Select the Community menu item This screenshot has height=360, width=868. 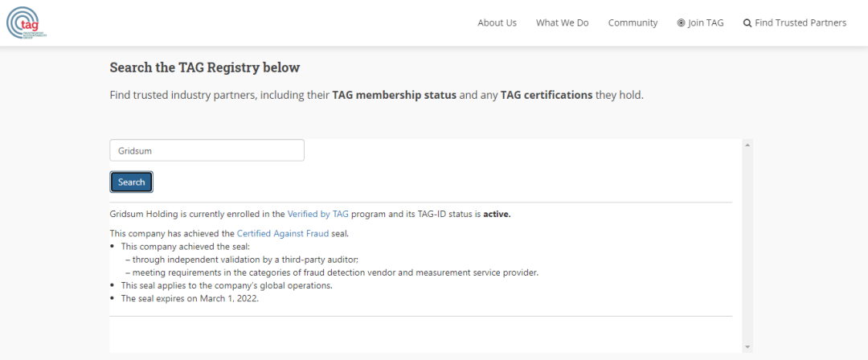[x=633, y=23]
